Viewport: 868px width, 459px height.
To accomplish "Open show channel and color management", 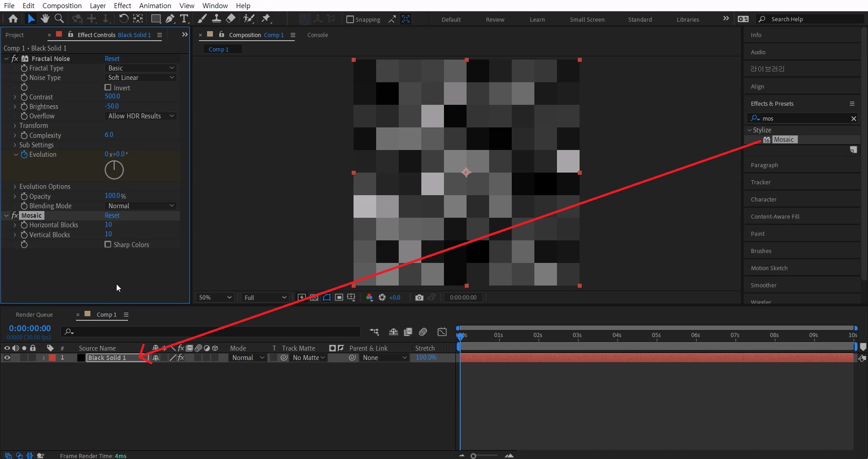I will 369,297.
